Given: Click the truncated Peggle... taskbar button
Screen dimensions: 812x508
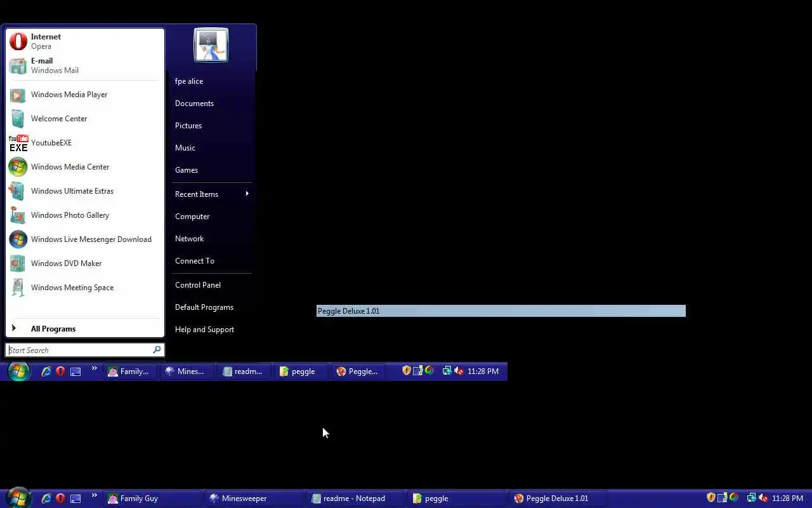Looking at the screenshot, I should tap(359, 371).
